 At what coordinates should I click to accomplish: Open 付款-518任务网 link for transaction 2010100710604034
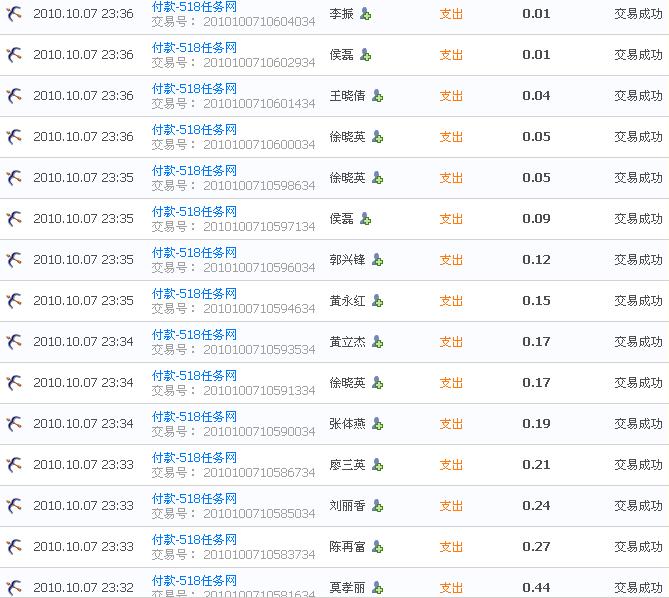pos(194,6)
